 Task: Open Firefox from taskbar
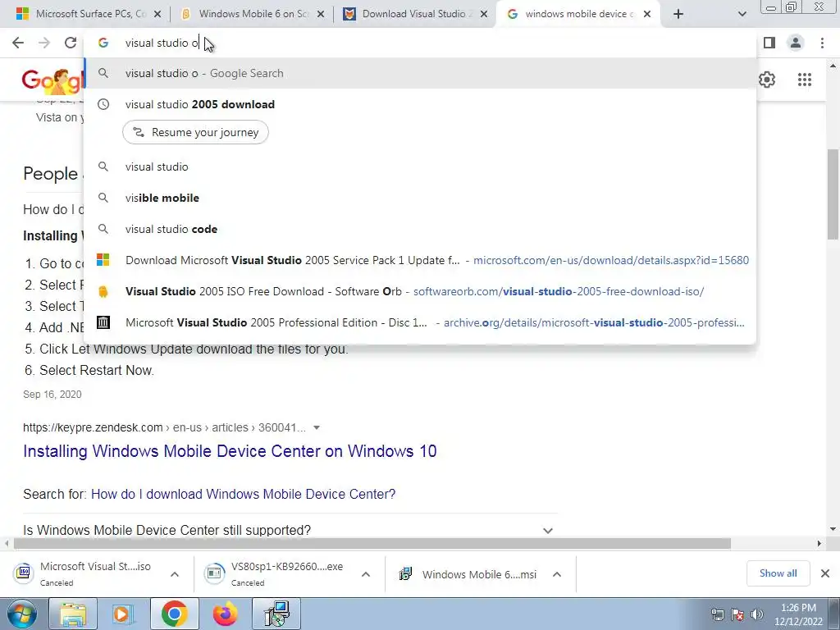[x=226, y=614]
